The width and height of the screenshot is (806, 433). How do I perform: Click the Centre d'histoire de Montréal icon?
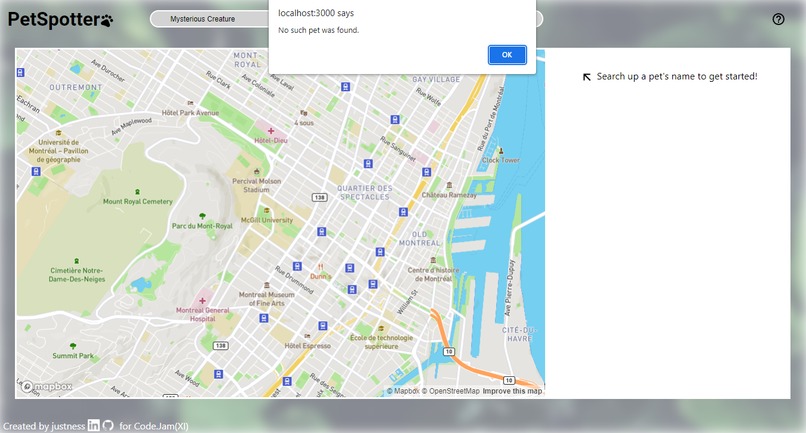[x=433, y=260]
